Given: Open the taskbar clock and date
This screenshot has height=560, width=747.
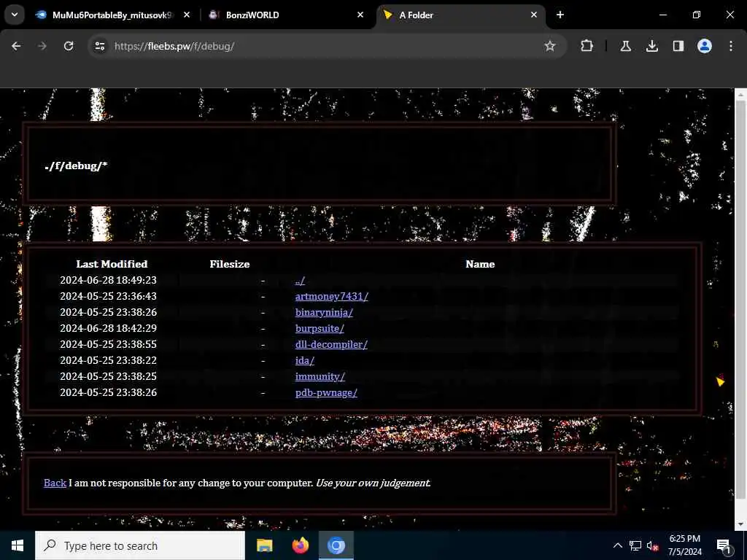Looking at the screenshot, I should (x=684, y=545).
